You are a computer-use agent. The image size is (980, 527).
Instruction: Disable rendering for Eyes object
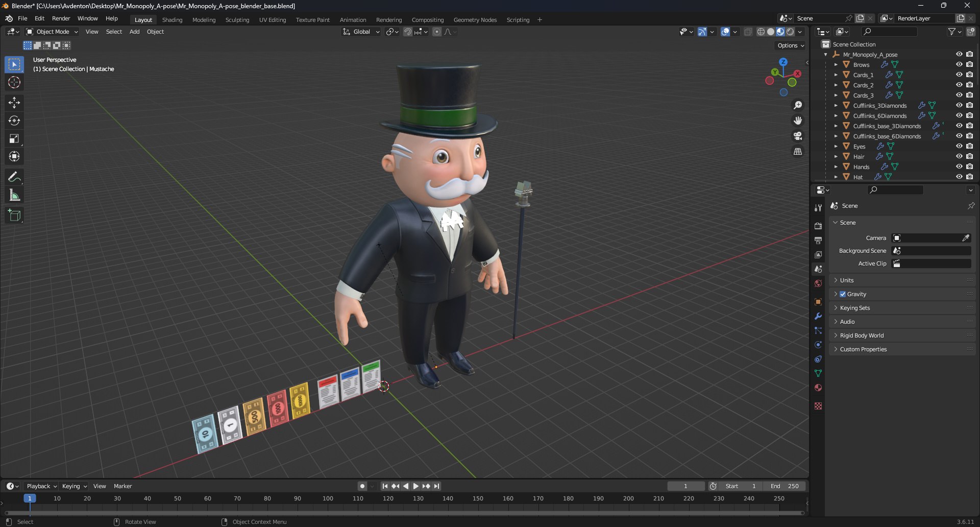969,146
